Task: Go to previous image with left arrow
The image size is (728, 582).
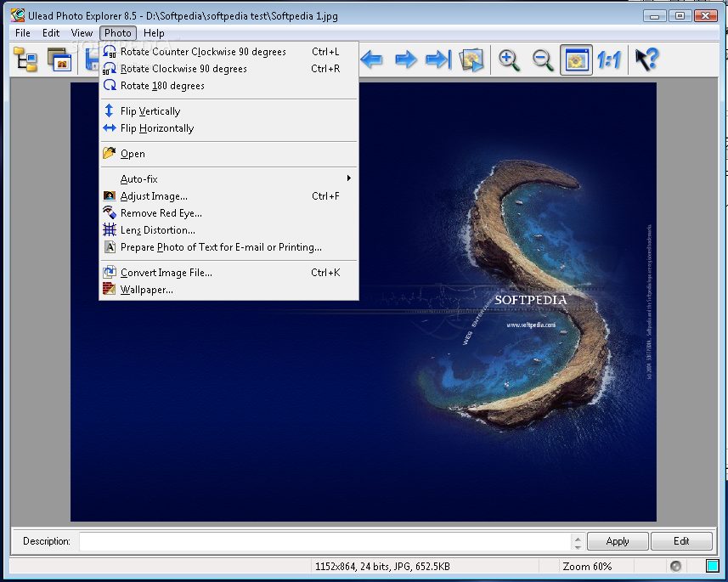Action: pyautogui.click(x=371, y=59)
